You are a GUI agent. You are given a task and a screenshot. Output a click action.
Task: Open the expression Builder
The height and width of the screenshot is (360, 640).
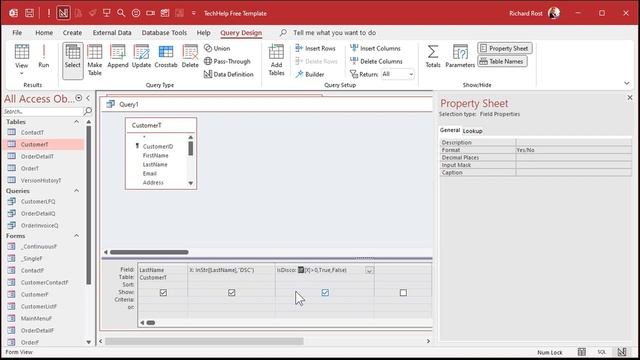[310, 74]
